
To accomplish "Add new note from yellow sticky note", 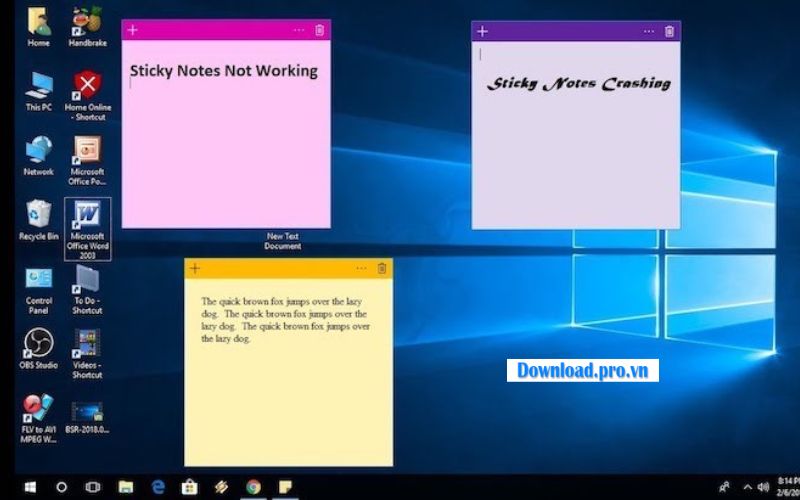I will pyautogui.click(x=195, y=268).
